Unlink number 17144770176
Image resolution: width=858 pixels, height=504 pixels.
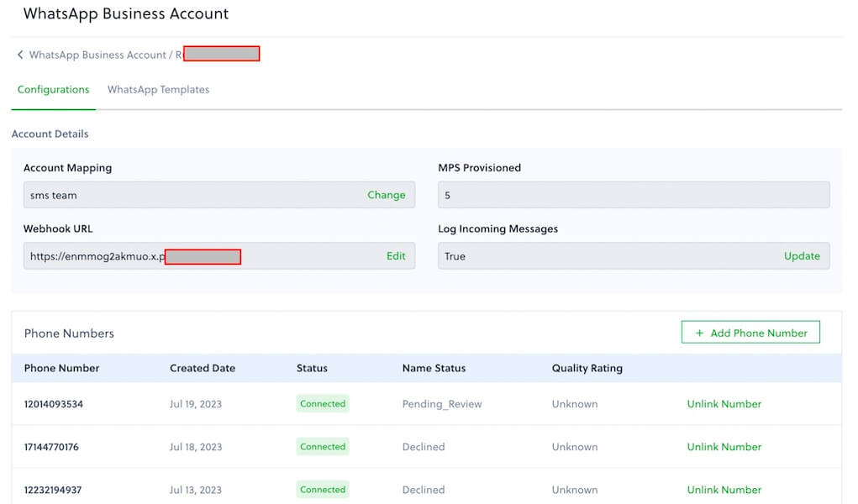pyautogui.click(x=724, y=447)
